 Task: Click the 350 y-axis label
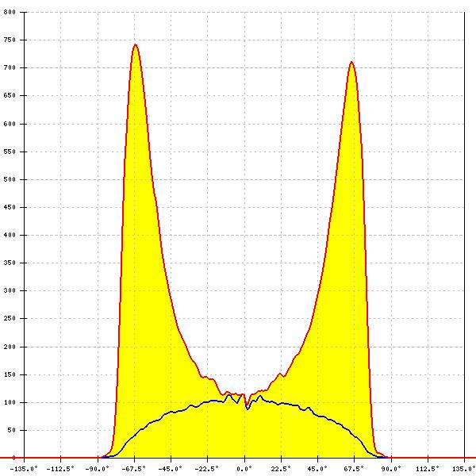(10, 263)
